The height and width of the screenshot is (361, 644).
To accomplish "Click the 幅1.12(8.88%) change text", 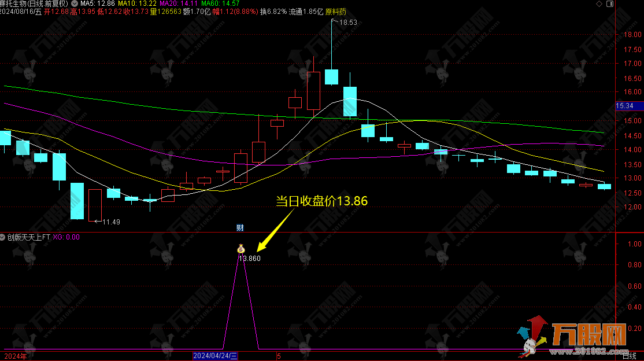I will coord(235,12).
